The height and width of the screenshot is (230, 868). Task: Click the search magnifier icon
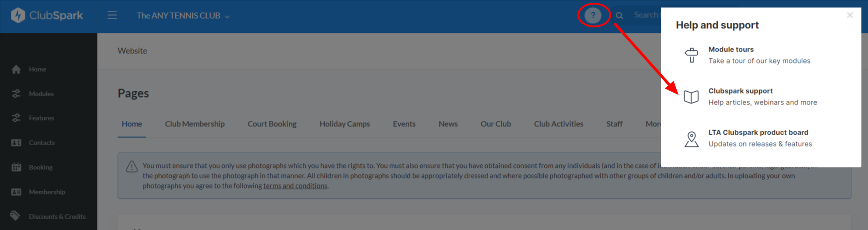click(619, 16)
